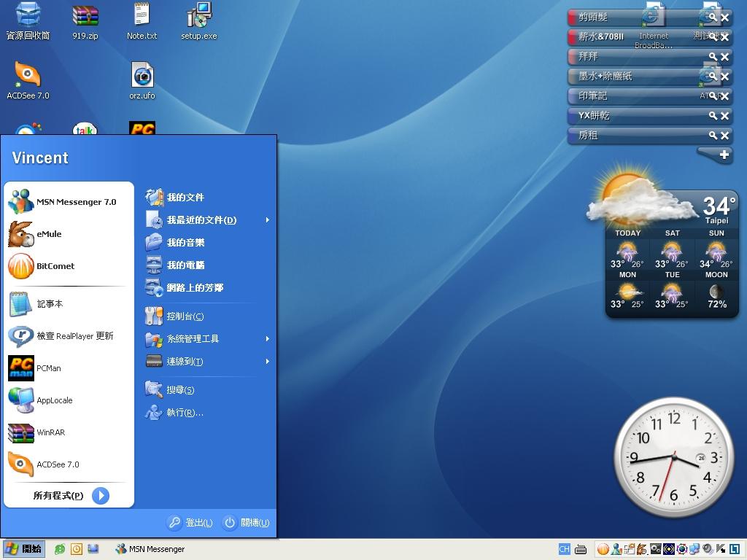Open magnifier on YX餅乾 note

tap(713, 116)
